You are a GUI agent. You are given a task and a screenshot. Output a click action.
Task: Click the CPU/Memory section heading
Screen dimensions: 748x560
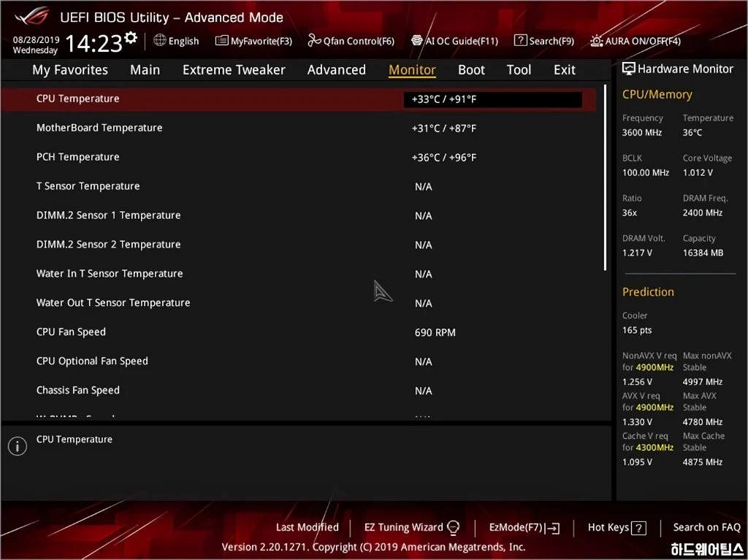tap(657, 94)
